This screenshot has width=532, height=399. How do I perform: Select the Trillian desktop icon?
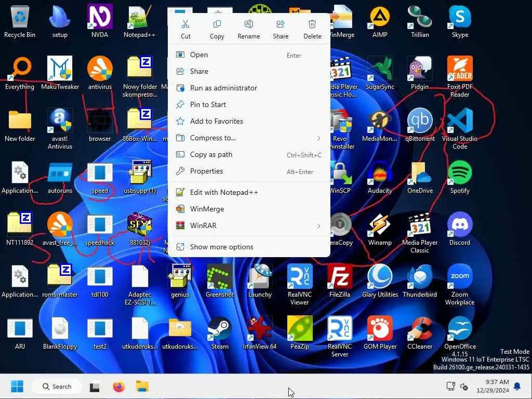click(x=420, y=21)
